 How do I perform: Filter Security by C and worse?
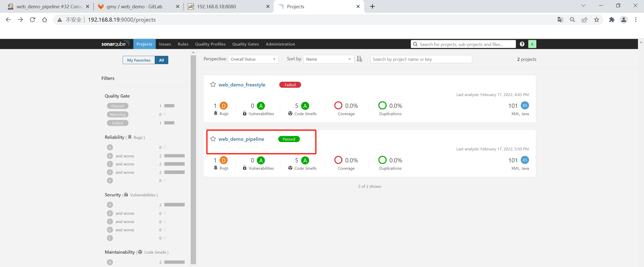pyautogui.click(x=121, y=221)
